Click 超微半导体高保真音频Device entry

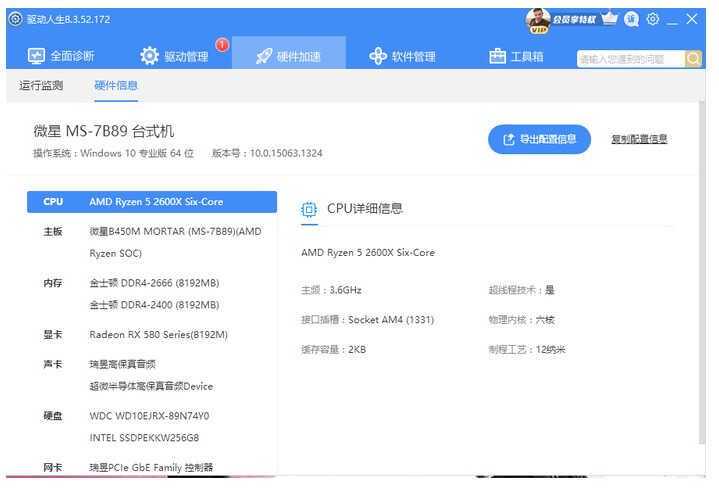(151, 386)
